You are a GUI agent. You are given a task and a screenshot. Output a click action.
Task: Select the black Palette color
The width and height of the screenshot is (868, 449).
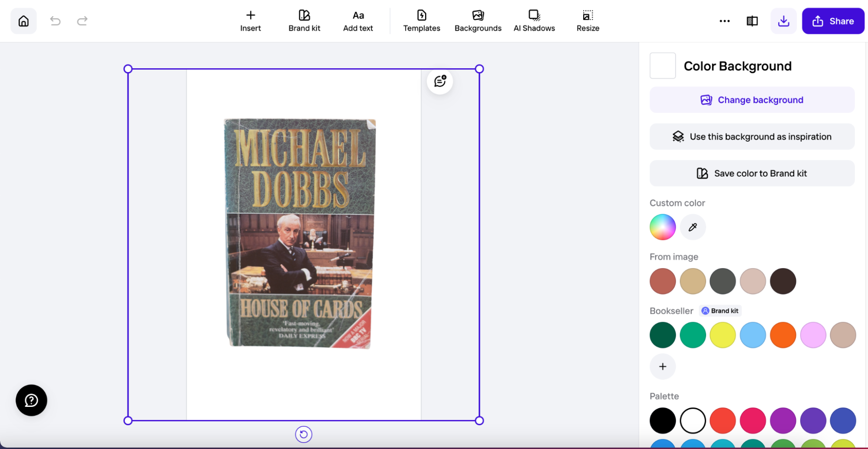click(663, 421)
